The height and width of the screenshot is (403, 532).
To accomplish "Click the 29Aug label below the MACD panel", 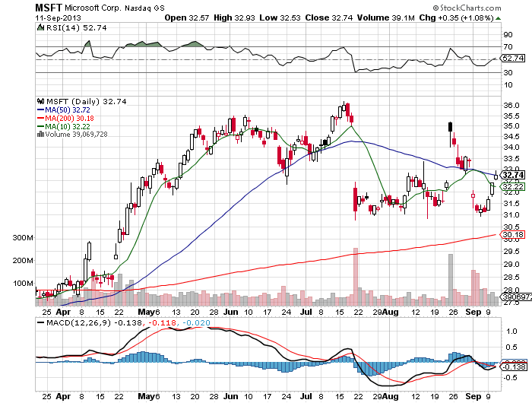I will [385, 396].
